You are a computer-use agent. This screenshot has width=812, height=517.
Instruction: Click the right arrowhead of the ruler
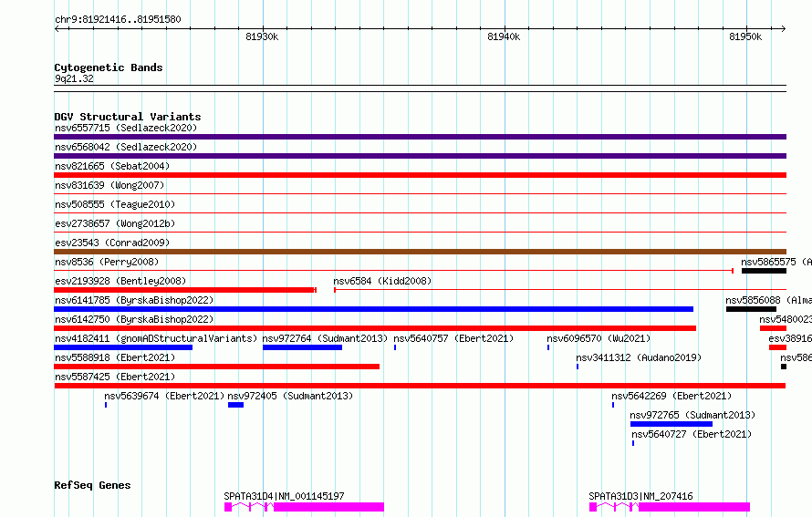[x=784, y=28]
